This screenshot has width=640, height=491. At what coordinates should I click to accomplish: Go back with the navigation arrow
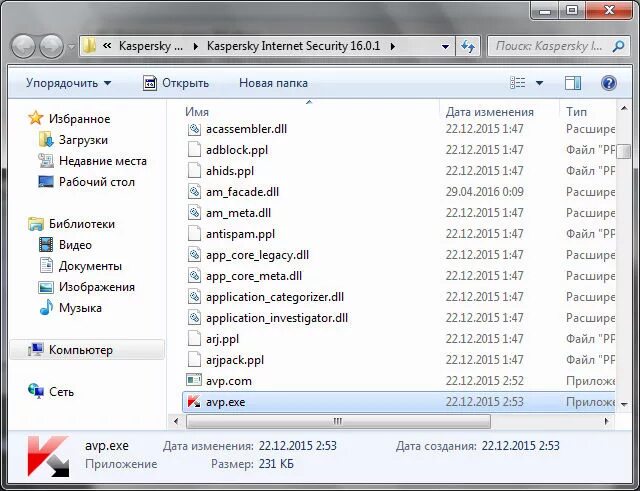[x=23, y=46]
